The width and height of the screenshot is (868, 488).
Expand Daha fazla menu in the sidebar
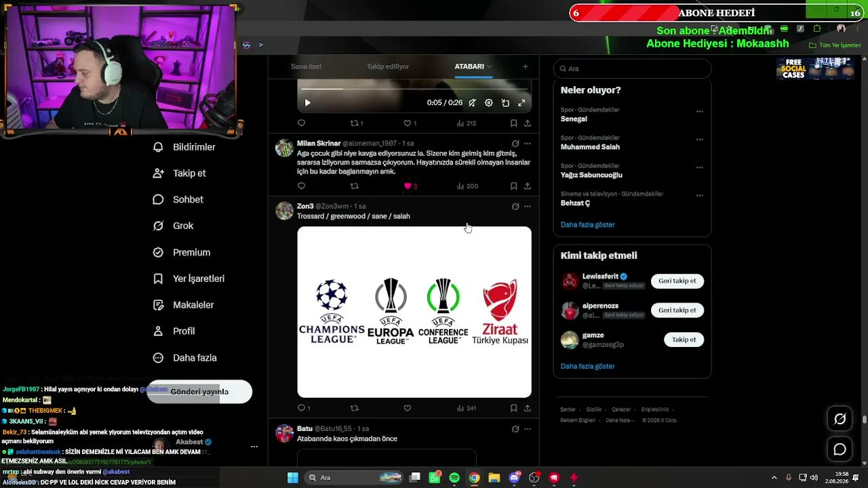click(x=185, y=358)
